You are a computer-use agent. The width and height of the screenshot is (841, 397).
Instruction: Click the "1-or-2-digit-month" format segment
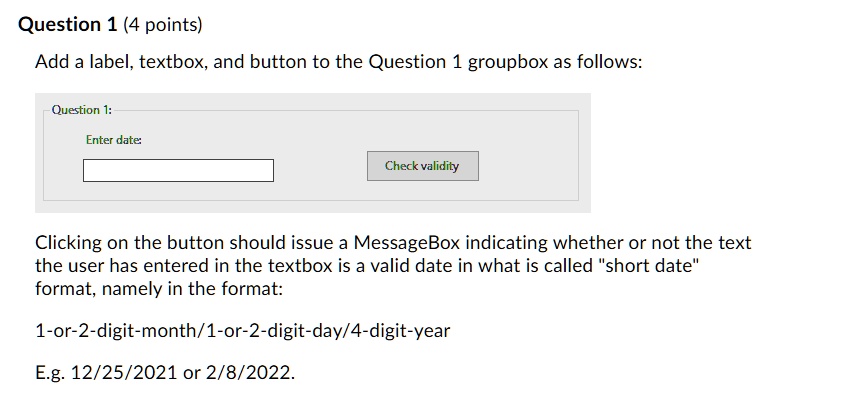click(x=116, y=331)
